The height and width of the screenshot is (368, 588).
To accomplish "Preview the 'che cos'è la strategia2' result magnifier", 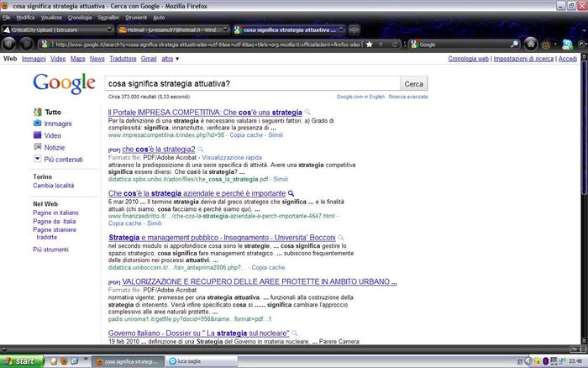I will (201, 150).
